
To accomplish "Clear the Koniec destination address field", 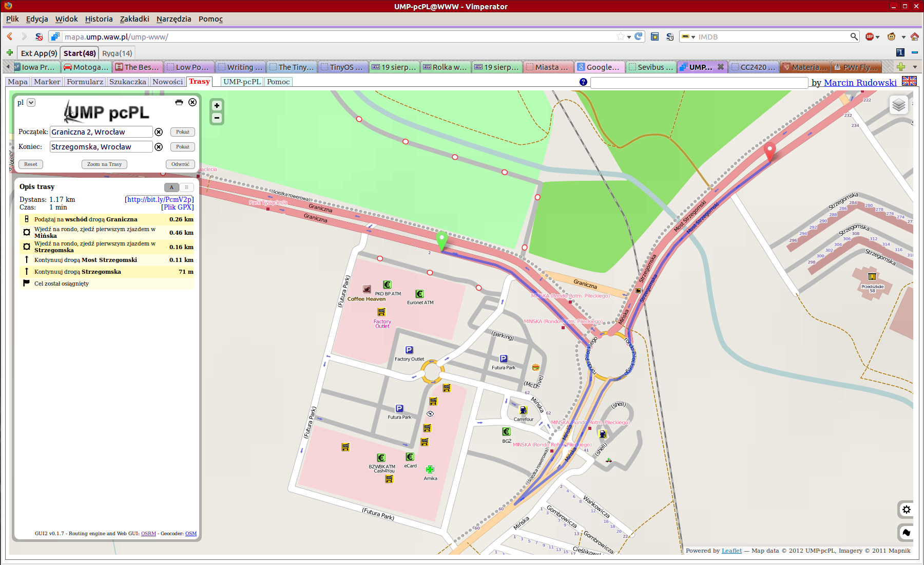I will click(x=159, y=147).
